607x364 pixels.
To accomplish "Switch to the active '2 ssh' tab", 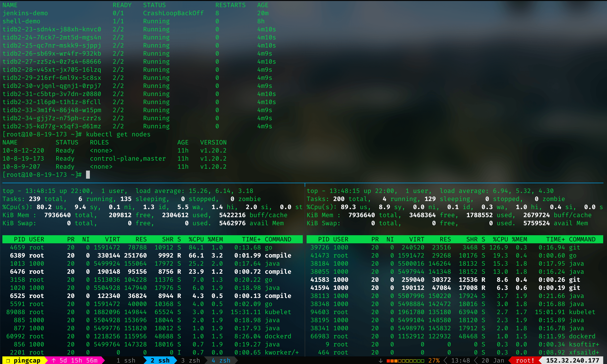I will point(160,360).
